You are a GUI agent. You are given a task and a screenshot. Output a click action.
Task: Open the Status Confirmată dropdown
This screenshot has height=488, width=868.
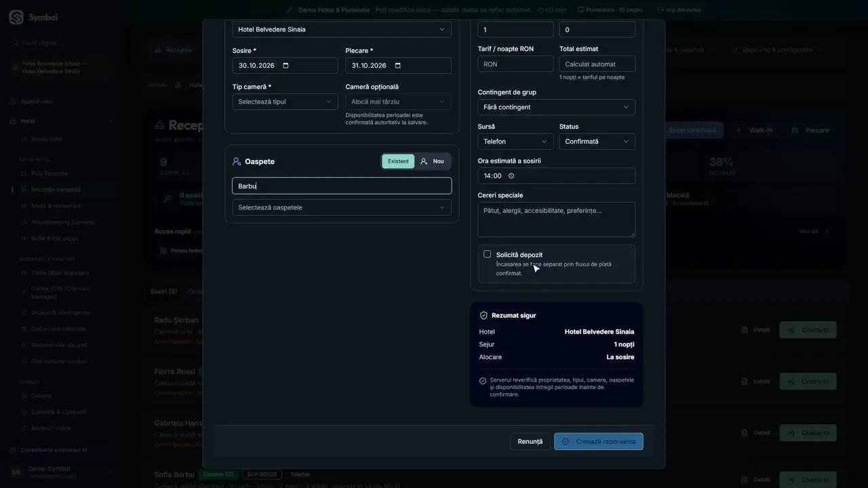[597, 141]
